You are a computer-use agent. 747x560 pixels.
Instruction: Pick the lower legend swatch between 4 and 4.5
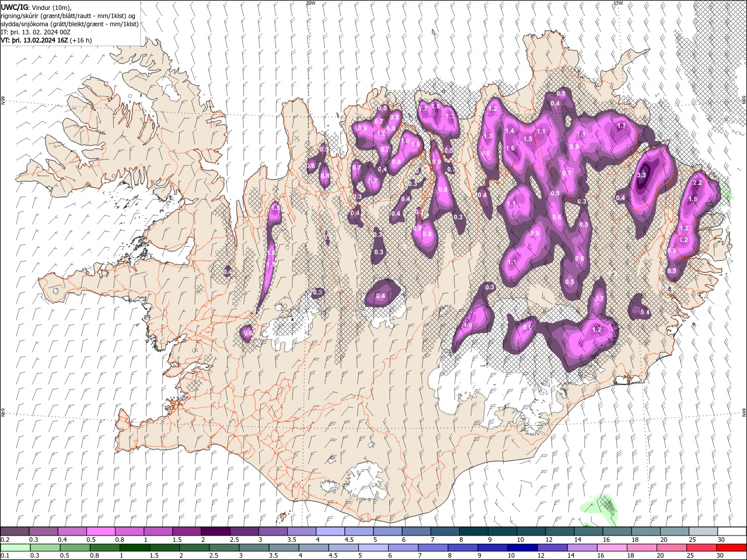pyautogui.click(x=313, y=548)
